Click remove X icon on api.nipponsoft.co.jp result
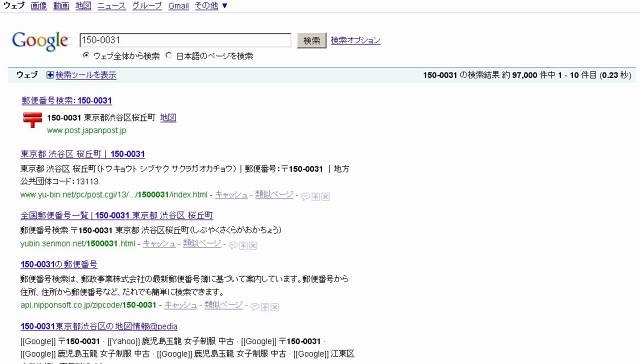The image size is (640, 364). click(275, 307)
